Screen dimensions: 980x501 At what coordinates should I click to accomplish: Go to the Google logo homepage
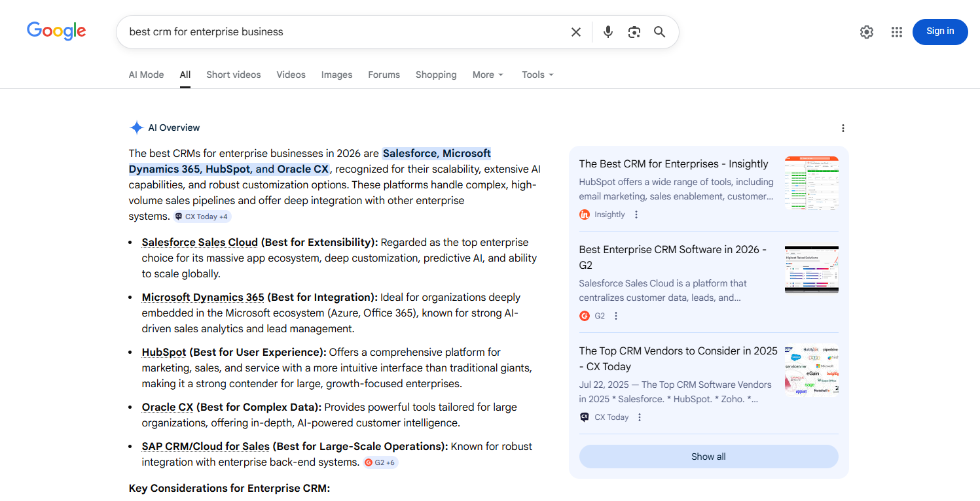point(56,31)
